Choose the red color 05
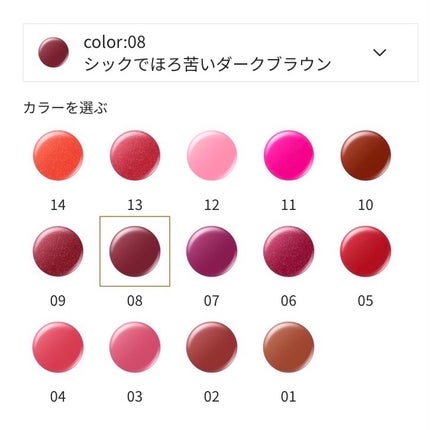 point(365,251)
